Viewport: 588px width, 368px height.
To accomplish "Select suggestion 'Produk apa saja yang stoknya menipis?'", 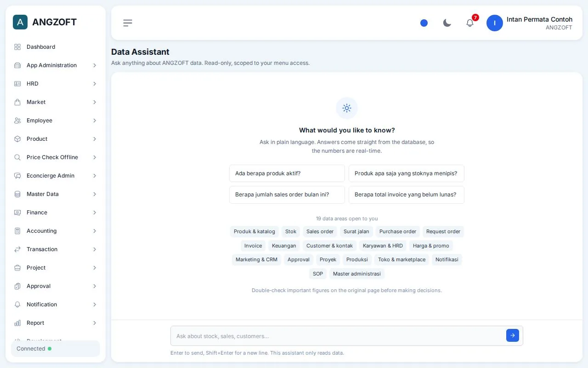I will [x=407, y=173].
